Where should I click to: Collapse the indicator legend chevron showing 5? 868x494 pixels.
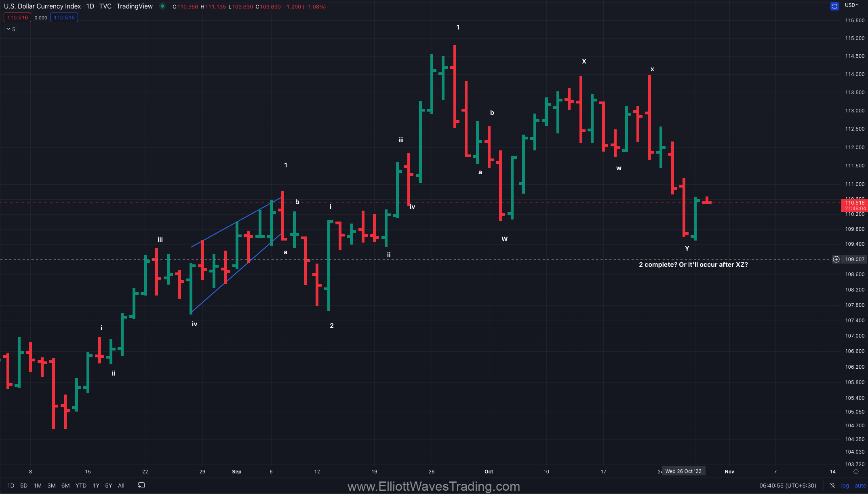11,29
